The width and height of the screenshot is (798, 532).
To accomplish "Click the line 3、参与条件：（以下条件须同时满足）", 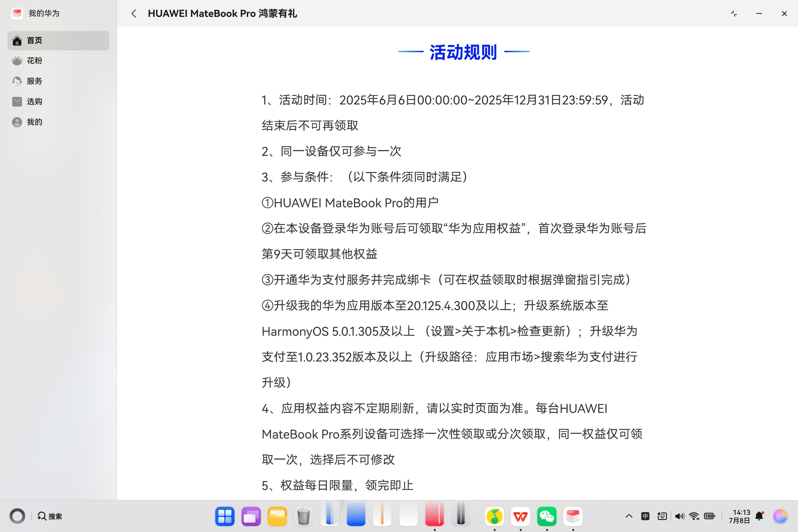I will (x=365, y=177).
